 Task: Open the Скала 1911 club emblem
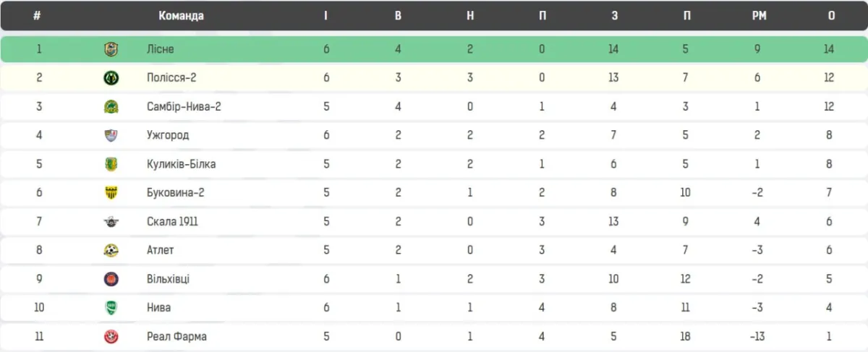[111, 221]
